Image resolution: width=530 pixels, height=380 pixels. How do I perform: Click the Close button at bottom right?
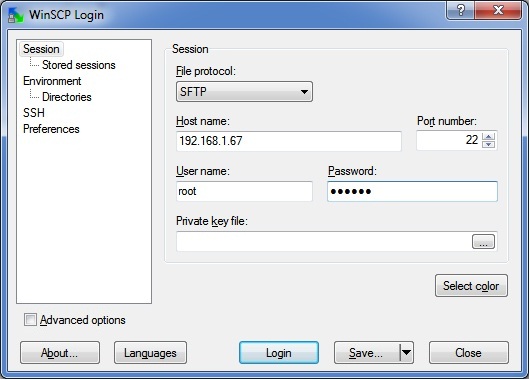(x=468, y=353)
